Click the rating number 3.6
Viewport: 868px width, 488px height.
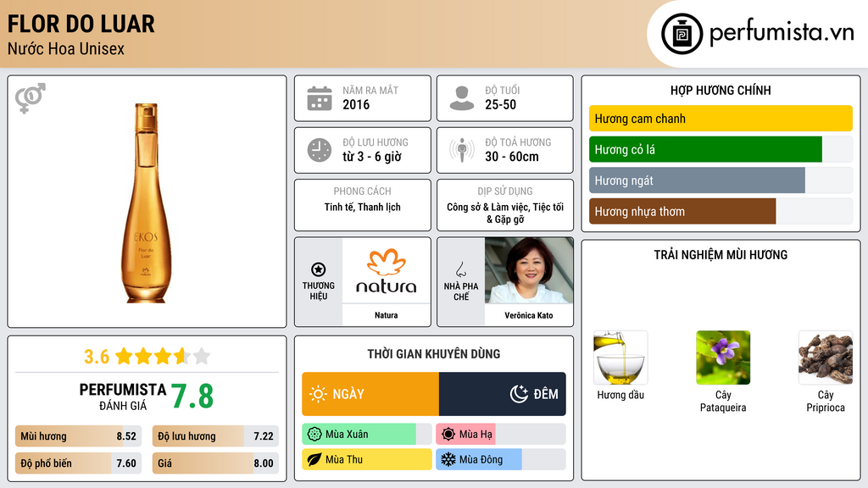97,357
